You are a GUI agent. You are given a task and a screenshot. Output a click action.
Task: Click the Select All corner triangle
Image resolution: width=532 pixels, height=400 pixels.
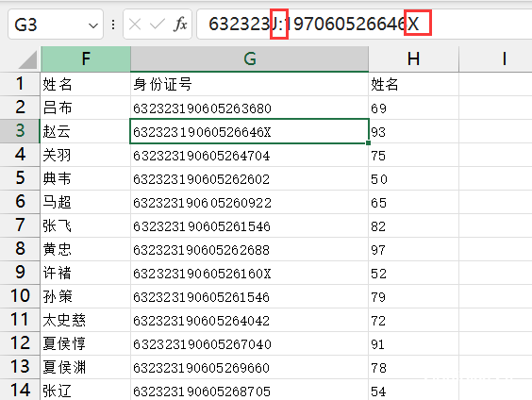tap(27, 59)
